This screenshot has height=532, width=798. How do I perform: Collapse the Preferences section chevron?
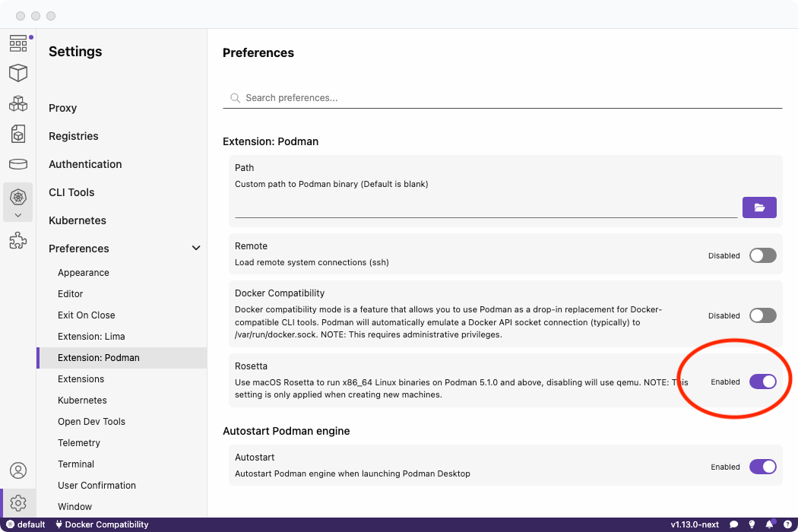tap(196, 249)
